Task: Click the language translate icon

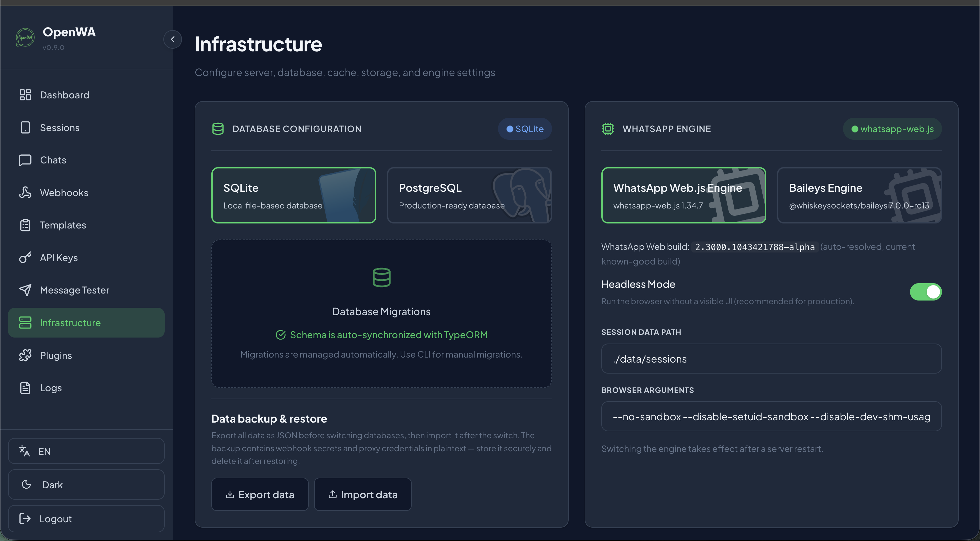Action: coord(24,451)
